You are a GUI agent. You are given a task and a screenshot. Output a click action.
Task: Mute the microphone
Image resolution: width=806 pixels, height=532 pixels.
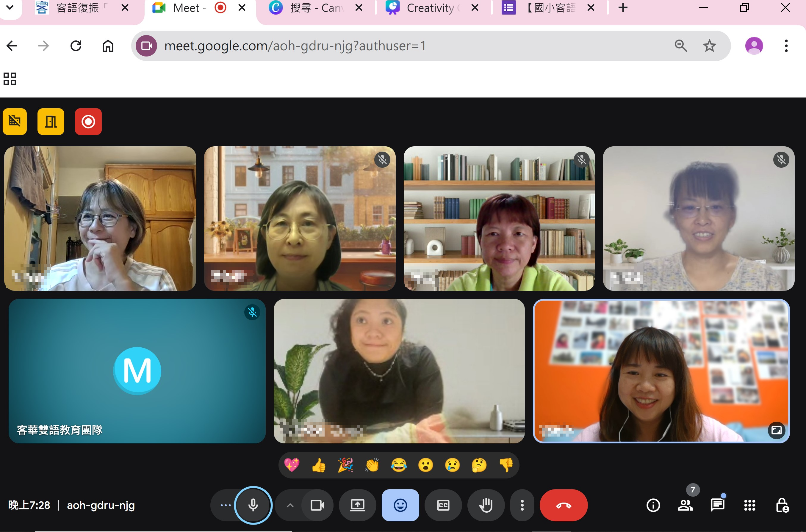point(253,505)
